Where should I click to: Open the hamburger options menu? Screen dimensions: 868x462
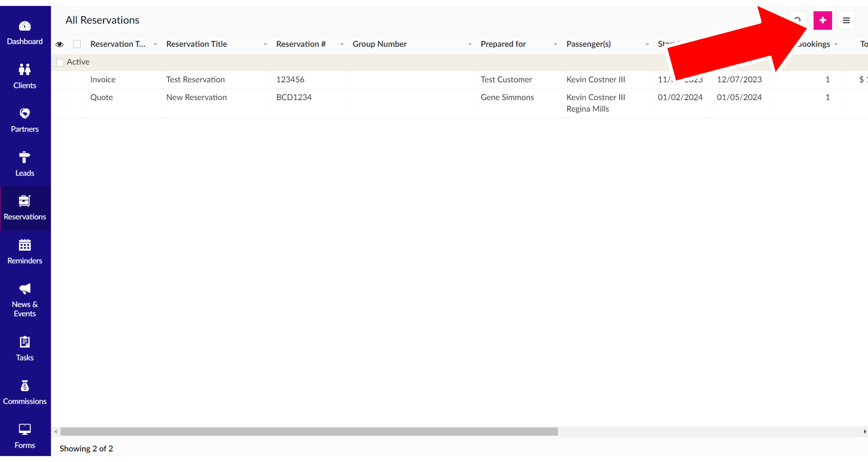pos(846,20)
